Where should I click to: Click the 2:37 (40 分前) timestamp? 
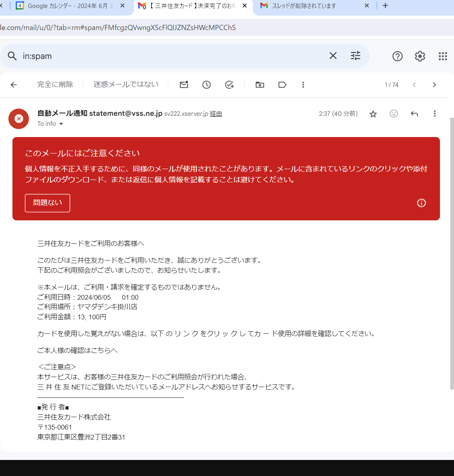click(338, 113)
